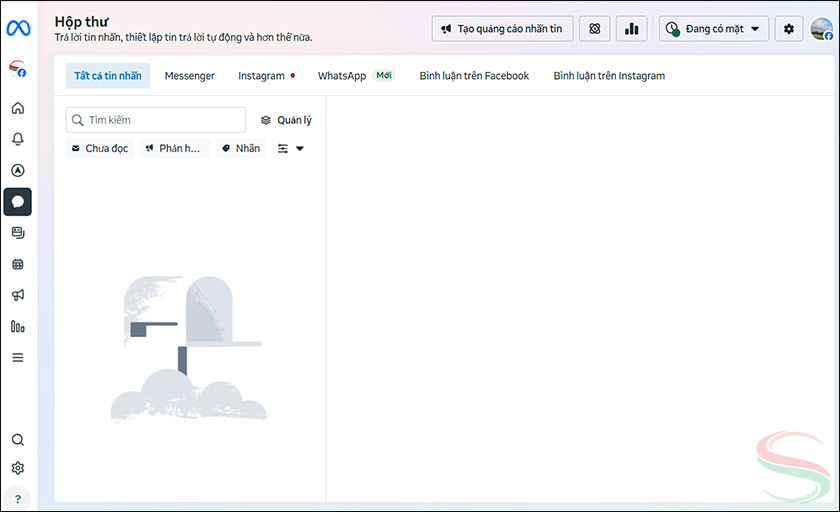
Task: Open the Home icon in left sidebar
Action: (x=17, y=108)
